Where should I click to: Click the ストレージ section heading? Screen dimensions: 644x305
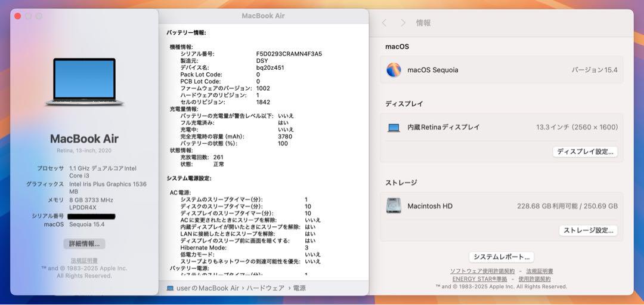pos(401,182)
